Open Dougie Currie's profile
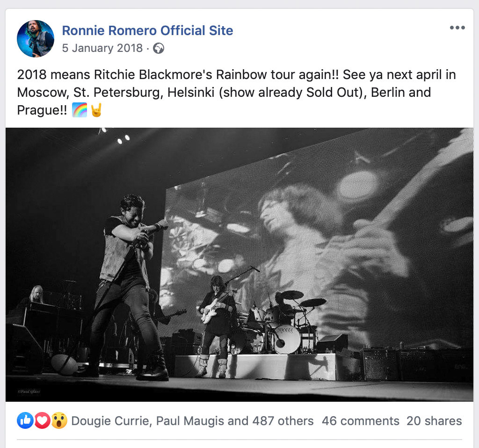The height and width of the screenshot is (448, 479). tap(111, 421)
